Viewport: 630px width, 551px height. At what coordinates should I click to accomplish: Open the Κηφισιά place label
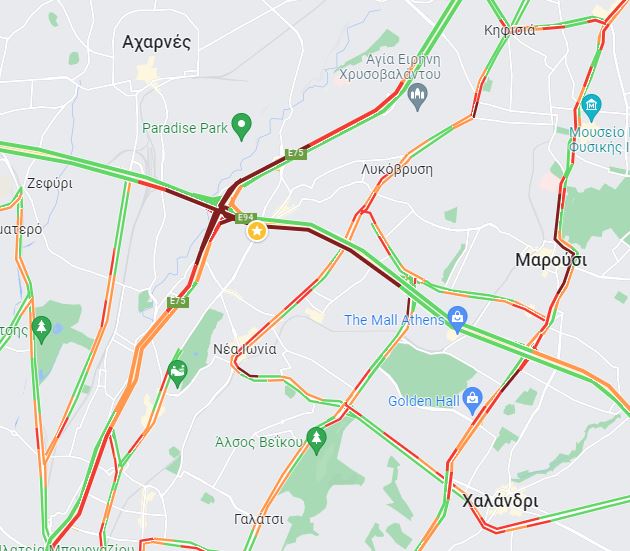pyautogui.click(x=509, y=30)
